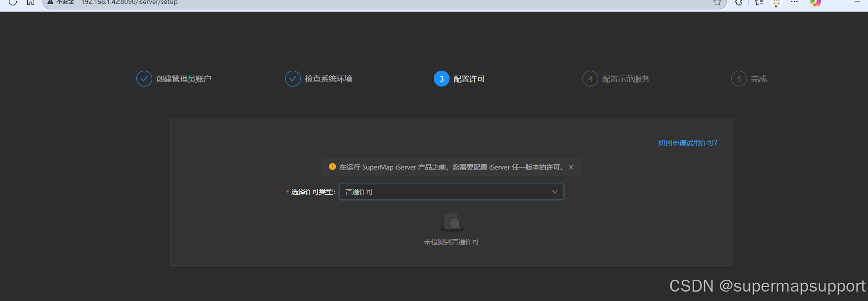Close the iServer license warning message
Screen dimensions: 868x301
click(571, 167)
